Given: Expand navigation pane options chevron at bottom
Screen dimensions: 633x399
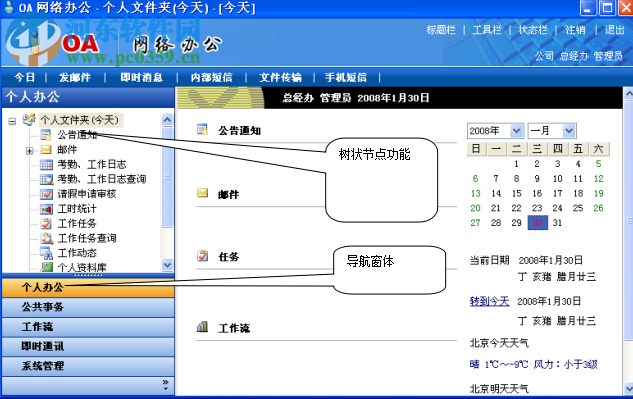Looking at the screenshot, I should pos(165,384).
